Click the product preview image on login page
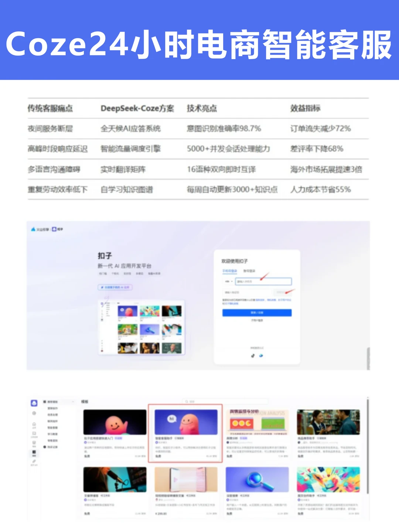 click(141, 327)
